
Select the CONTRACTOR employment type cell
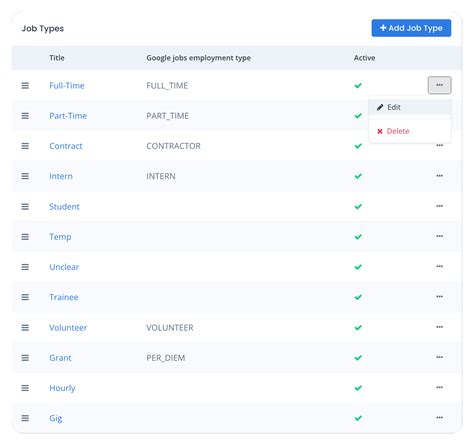point(173,146)
